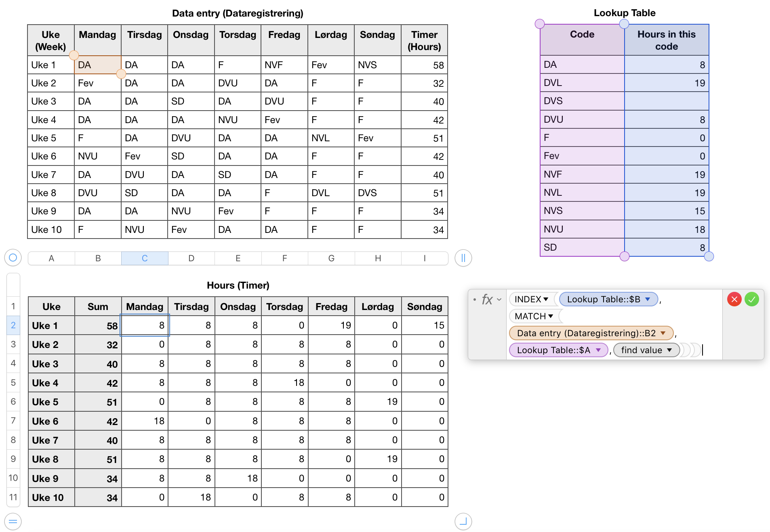This screenshot has width=770, height=532.
Task: Click the Data entry table title
Action: click(x=238, y=13)
